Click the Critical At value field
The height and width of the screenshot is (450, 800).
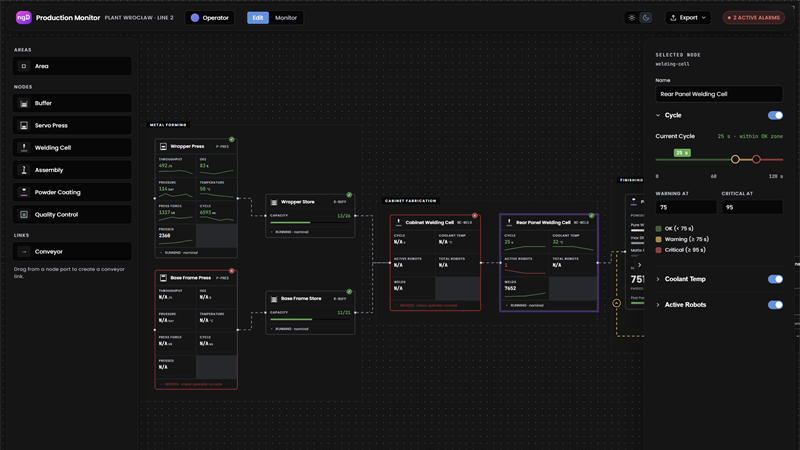[752, 207]
